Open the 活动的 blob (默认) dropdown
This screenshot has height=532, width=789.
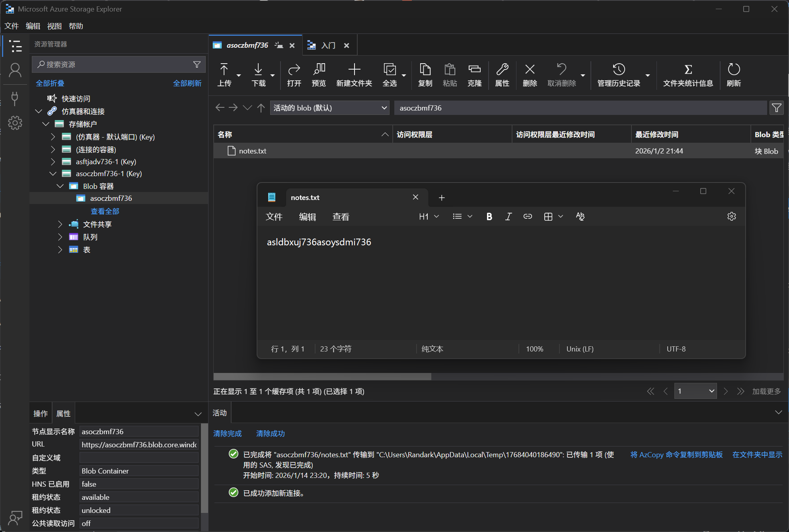point(329,108)
